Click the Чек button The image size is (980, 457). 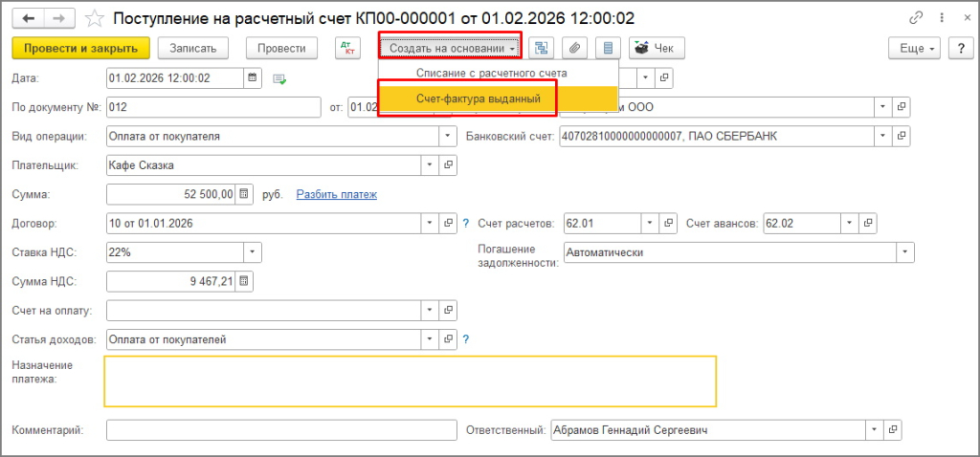654,48
